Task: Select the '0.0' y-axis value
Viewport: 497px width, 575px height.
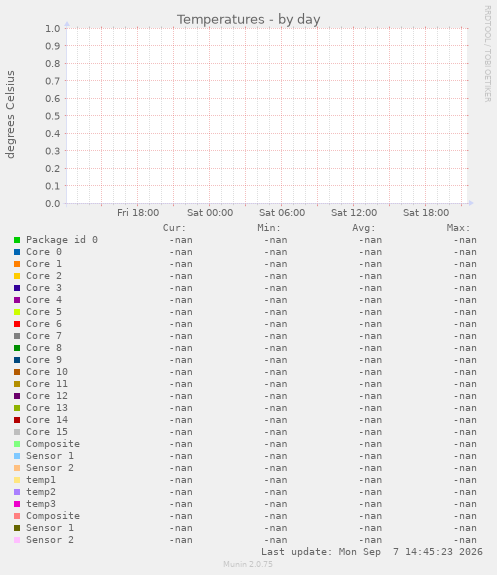Action: pyautogui.click(x=52, y=204)
